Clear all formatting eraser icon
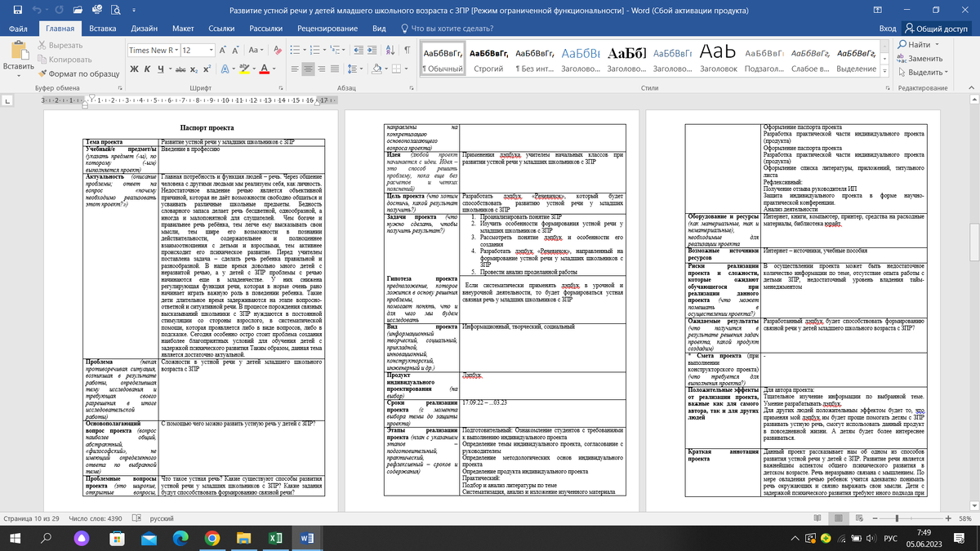 278,50
